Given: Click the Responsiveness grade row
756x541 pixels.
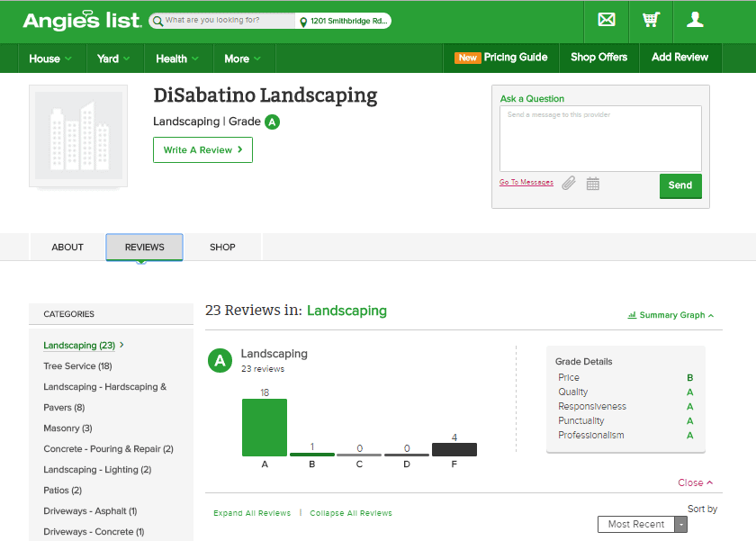Looking at the screenshot, I should [x=625, y=407].
